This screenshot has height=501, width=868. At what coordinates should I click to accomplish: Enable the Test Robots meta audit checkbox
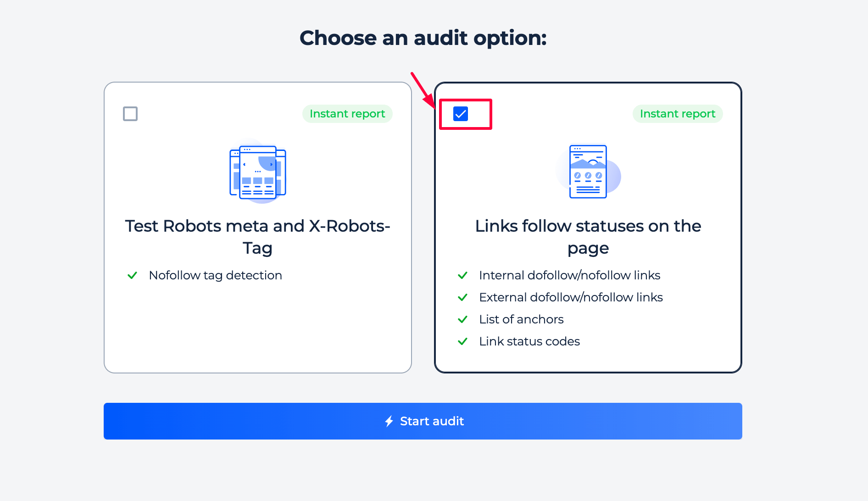coord(130,113)
